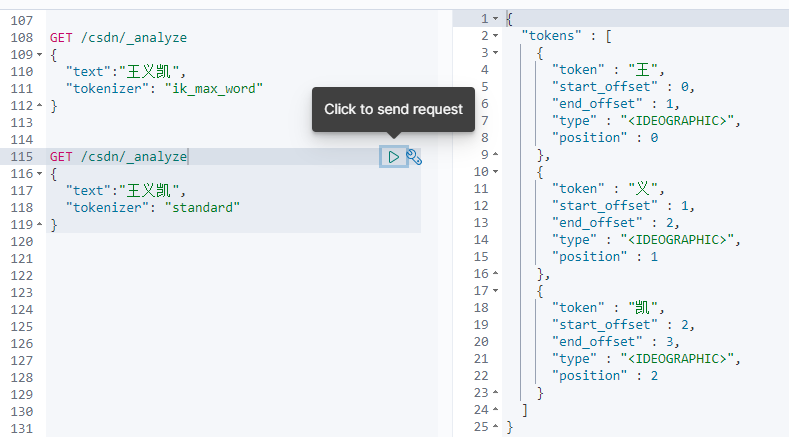The width and height of the screenshot is (789, 437).
Task: Click "position" : 0 on line 8
Action: point(605,137)
